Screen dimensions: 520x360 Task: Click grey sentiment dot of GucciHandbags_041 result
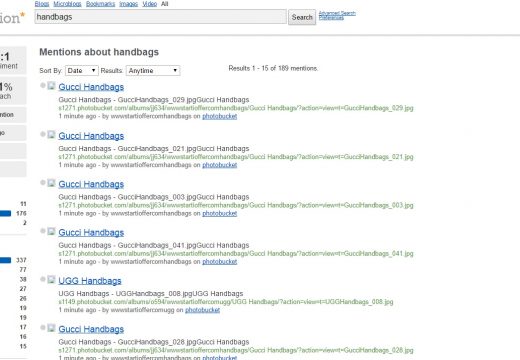pos(43,231)
